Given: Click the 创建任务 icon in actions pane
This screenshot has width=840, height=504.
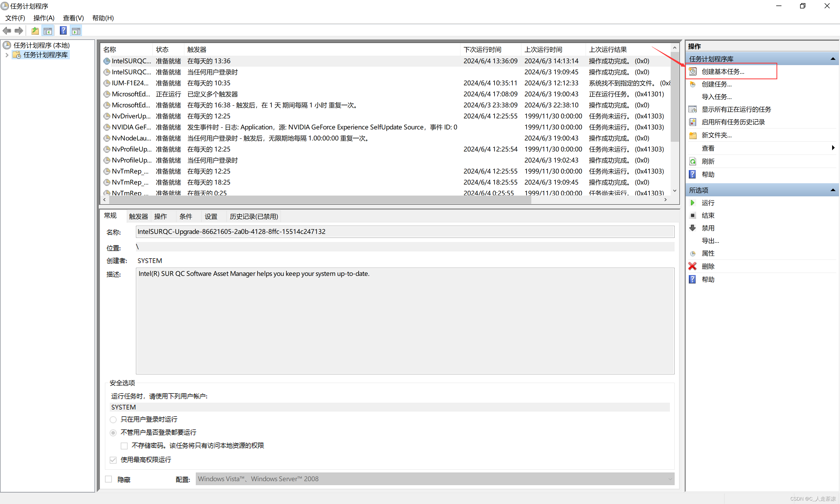Looking at the screenshot, I should coord(693,84).
